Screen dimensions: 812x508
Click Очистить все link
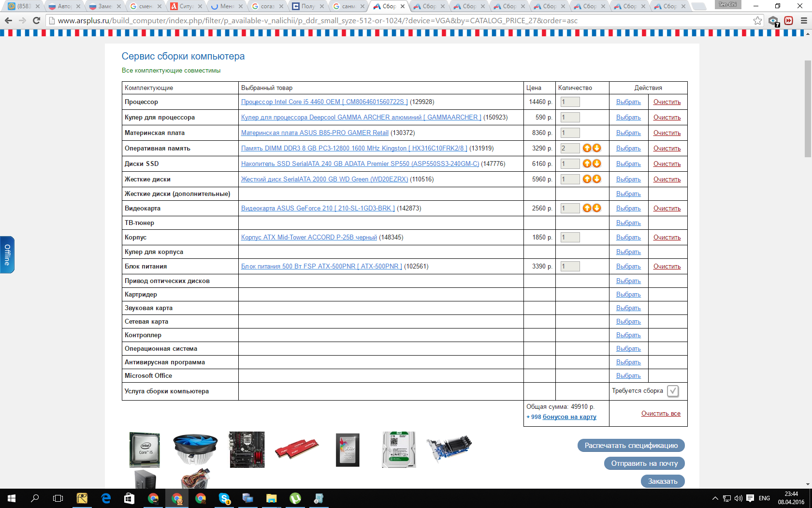tap(661, 413)
